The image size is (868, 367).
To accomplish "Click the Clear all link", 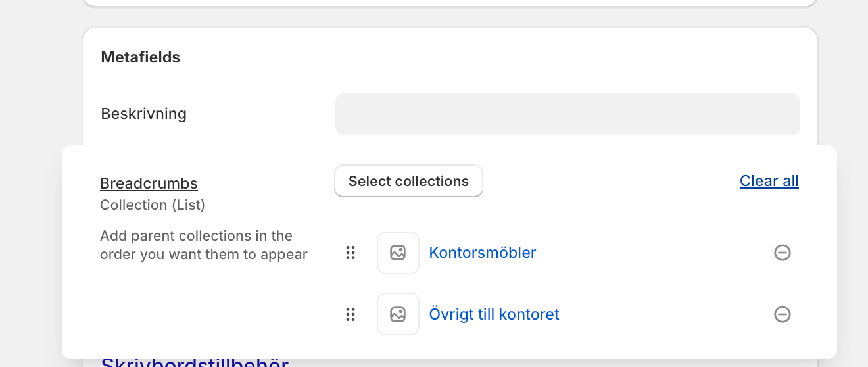I will [x=769, y=181].
